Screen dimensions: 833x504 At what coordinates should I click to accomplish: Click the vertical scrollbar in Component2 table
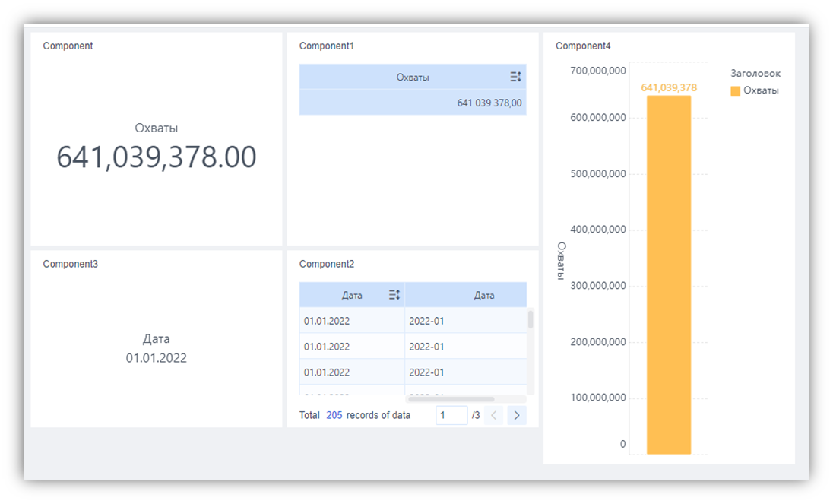click(531, 320)
